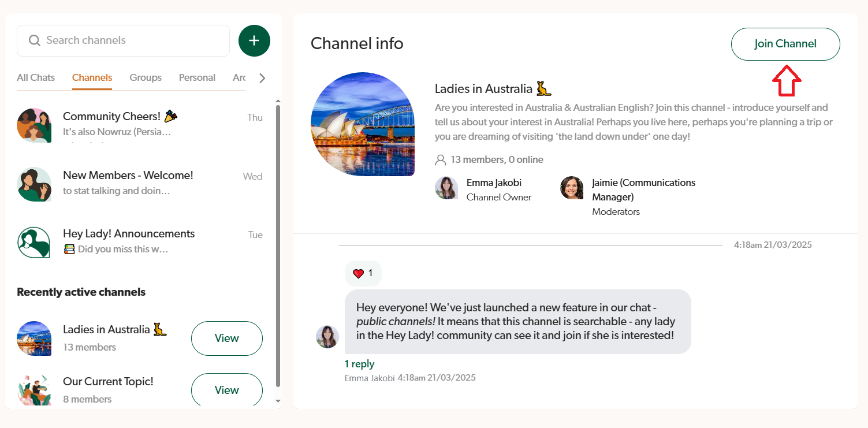Click Jaimie's moderator avatar
868x428 pixels.
[x=572, y=188]
